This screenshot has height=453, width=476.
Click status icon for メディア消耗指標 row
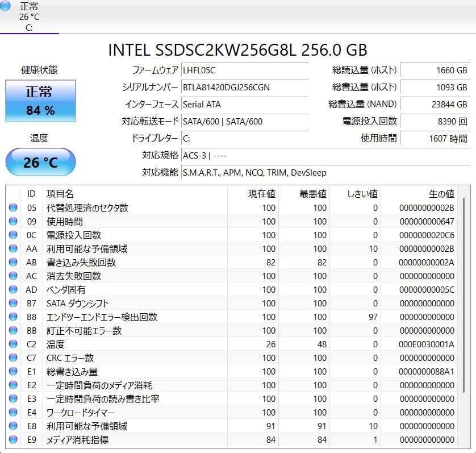click(x=13, y=440)
